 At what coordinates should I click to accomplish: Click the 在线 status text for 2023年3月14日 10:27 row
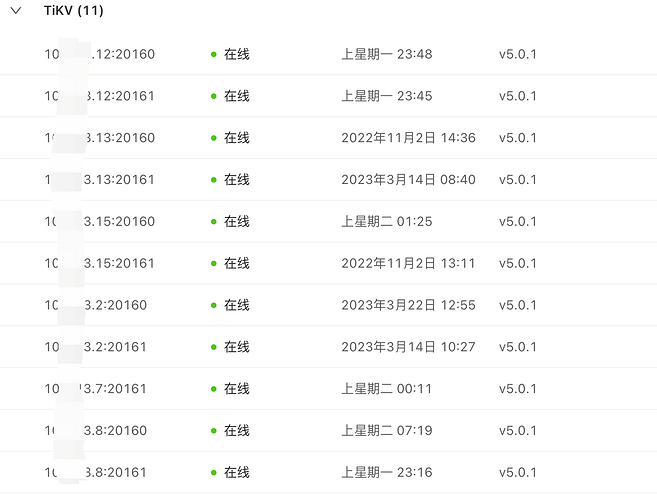coord(237,347)
